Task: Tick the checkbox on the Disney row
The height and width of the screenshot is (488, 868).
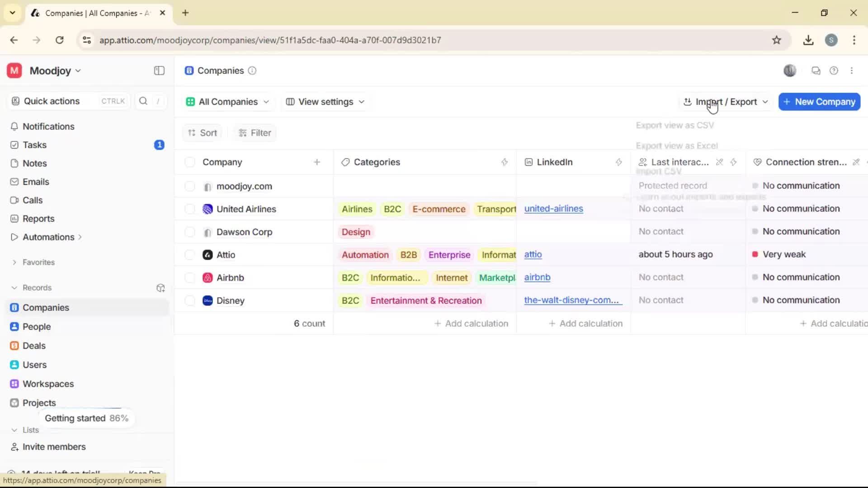Action: click(x=189, y=300)
